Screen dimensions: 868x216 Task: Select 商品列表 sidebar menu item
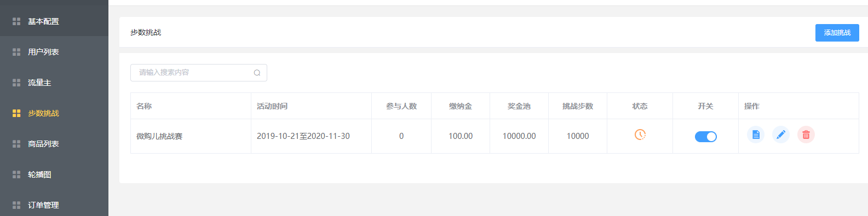click(x=54, y=144)
